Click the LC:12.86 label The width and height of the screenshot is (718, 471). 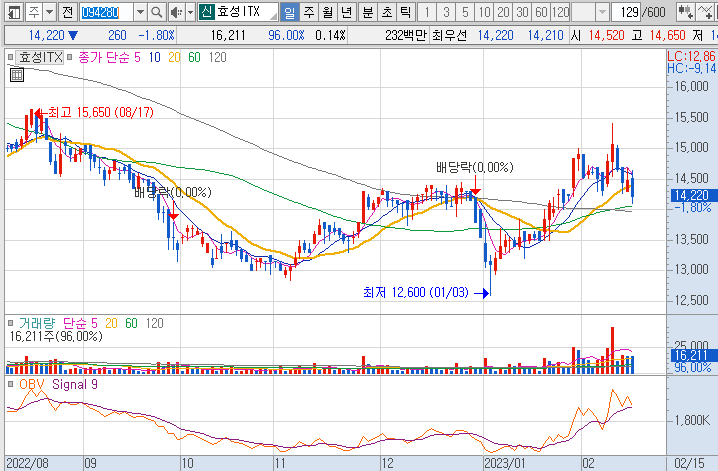[691, 56]
